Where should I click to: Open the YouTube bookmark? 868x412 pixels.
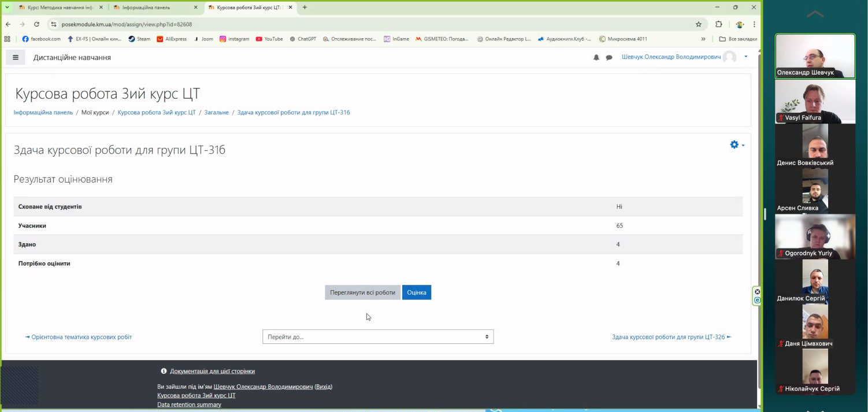(269, 39)
